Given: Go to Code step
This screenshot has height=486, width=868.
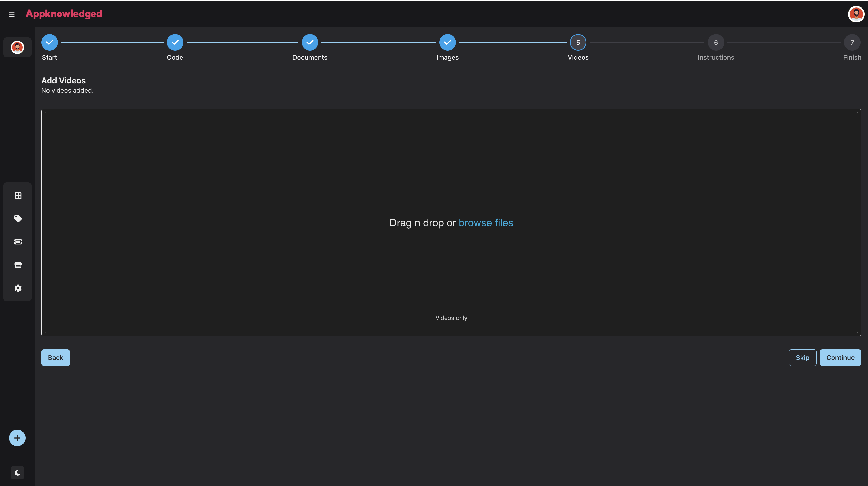Looking at the screenshot, I should click(x=175, y=42).
